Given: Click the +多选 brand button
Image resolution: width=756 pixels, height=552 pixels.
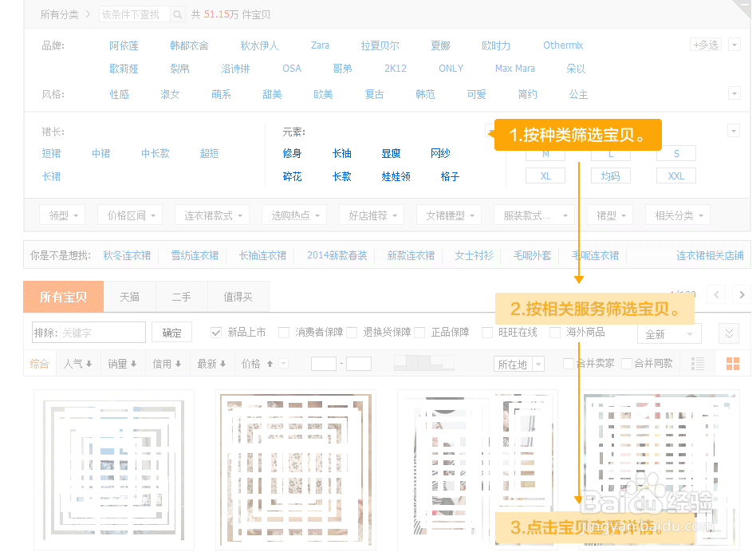Looking at the screenshot, I should click(706, 45).
